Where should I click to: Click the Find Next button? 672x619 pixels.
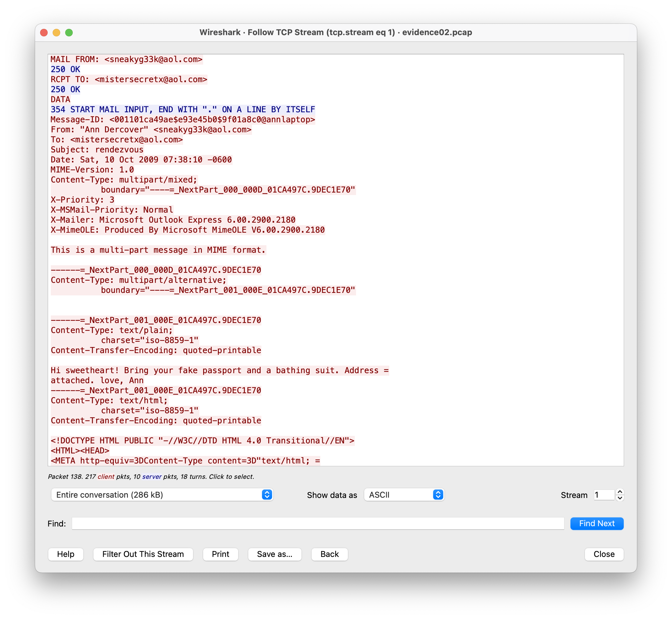click(596, 523)
